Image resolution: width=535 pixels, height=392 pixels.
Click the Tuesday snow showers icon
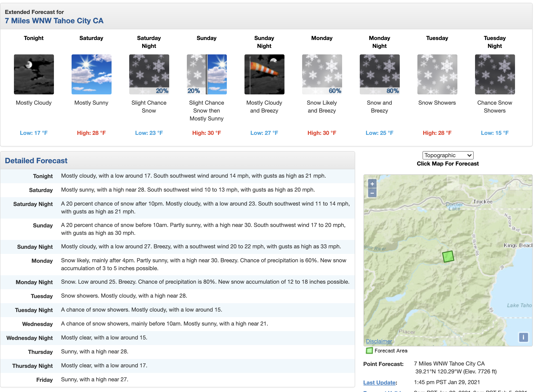[437, 74]
